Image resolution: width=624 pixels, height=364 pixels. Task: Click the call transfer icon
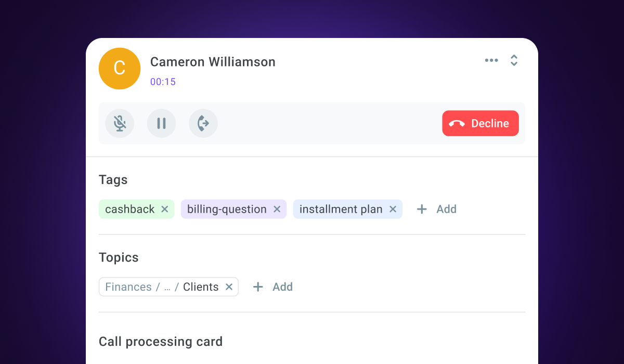[x=203, y=123]
